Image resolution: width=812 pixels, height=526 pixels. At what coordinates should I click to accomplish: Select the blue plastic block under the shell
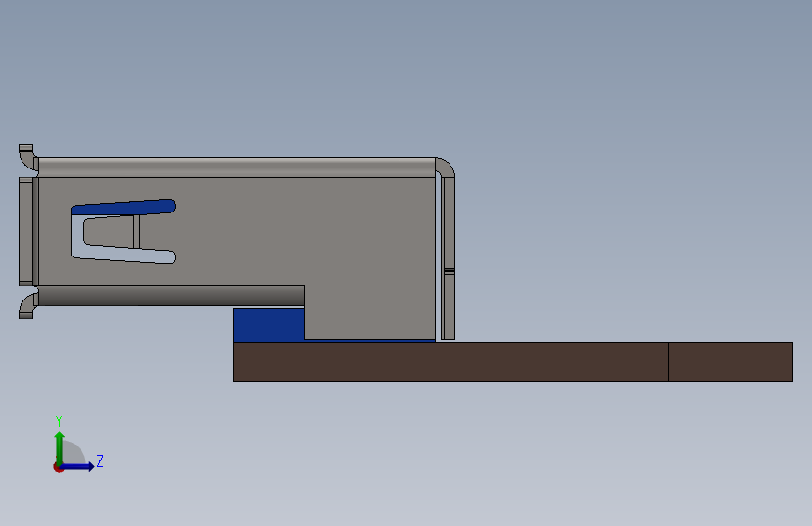(x=269, y=325)
